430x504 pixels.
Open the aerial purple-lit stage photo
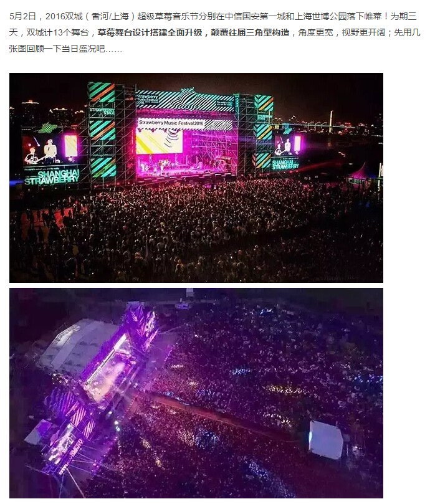pos(196,393)
